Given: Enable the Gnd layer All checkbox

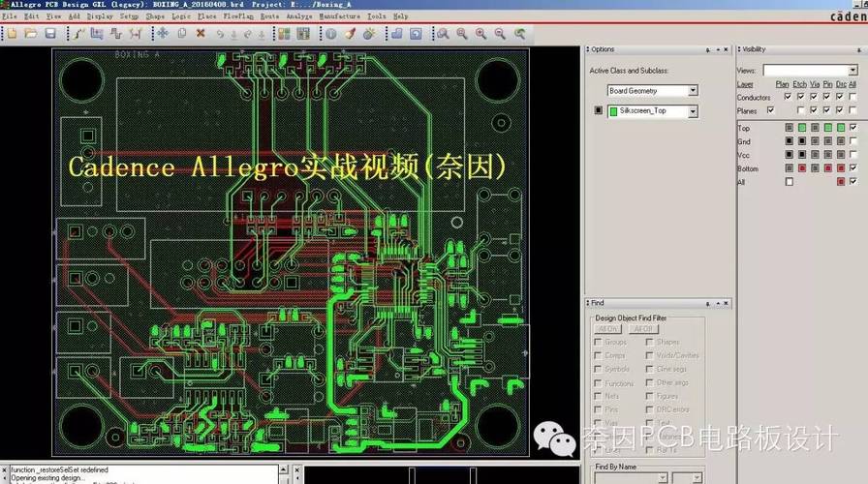Looking at the screenshot, I should tap(852, 141).
